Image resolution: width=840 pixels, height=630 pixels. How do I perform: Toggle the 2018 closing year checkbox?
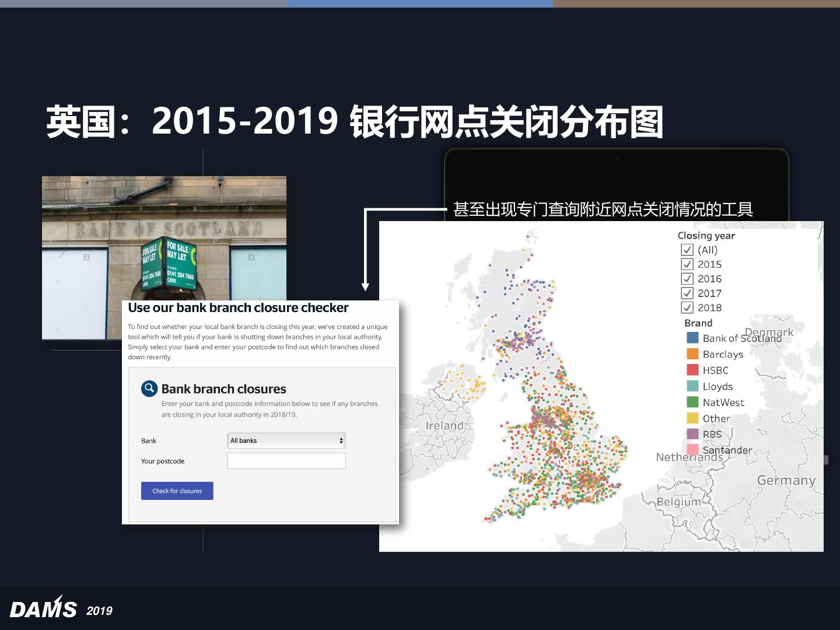(687, 307)
